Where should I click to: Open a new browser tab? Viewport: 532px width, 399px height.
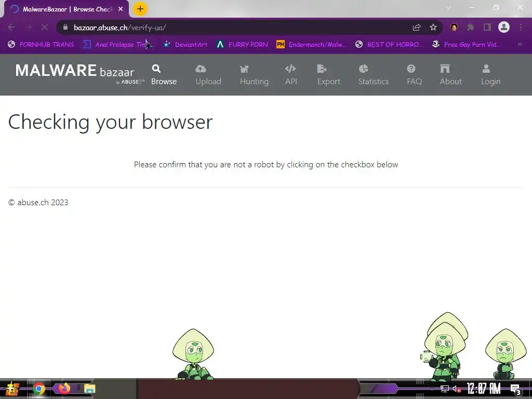click(x=140, y=9)
